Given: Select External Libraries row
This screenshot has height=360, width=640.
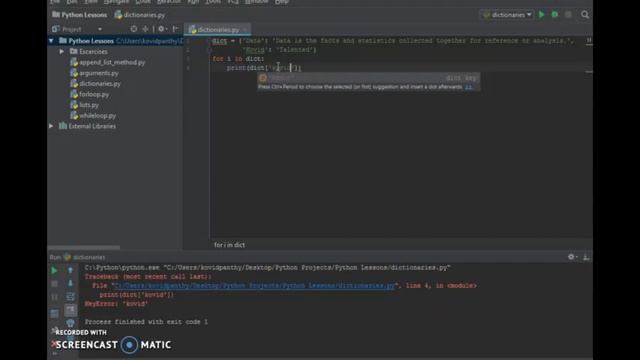Looking at the screenshot, I should click(x=115, y=126).
